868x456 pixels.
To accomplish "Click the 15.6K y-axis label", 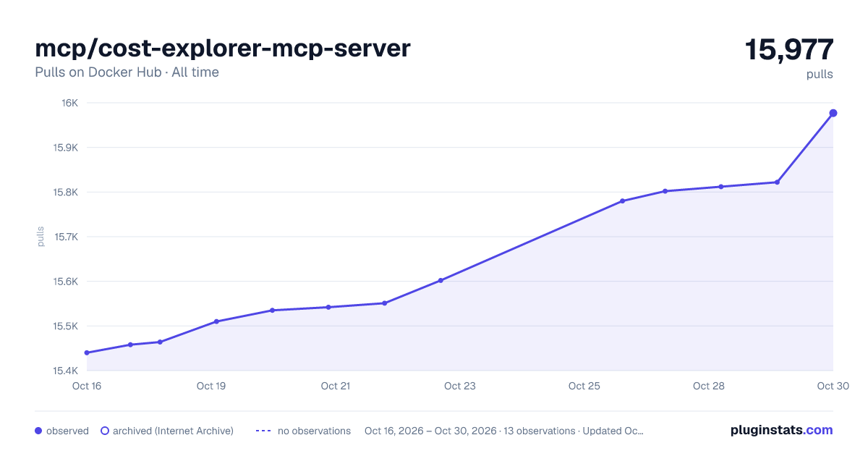I will (x=65, y=282).
